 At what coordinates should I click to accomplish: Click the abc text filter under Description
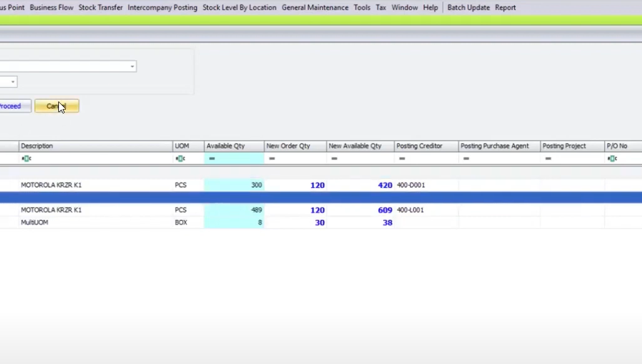click(26, 159)
